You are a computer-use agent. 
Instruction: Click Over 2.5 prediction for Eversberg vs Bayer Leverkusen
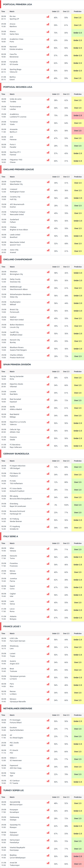78,505
